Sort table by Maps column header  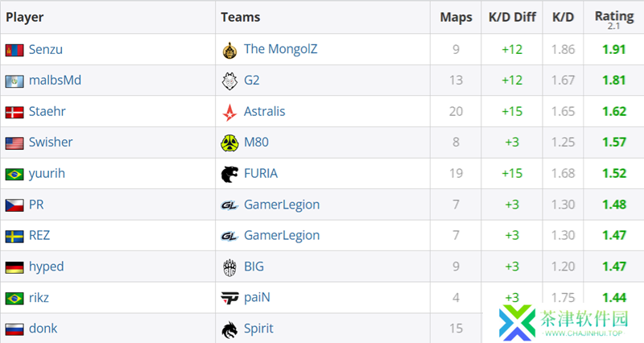click(456, 17)
